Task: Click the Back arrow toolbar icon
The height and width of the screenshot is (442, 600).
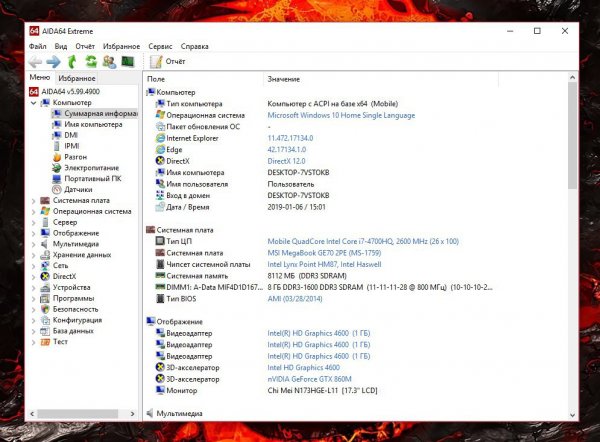Action: point(35,62)
